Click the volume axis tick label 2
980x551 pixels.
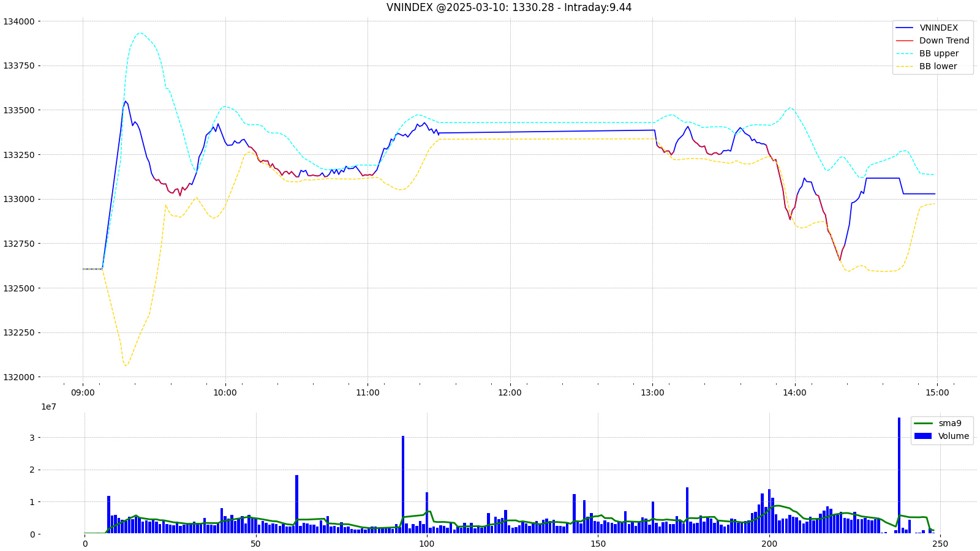point(32,470)
